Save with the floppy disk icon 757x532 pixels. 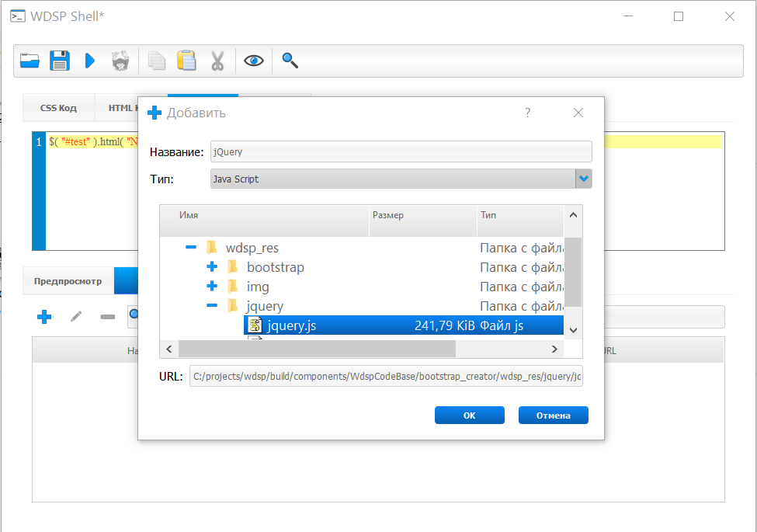click(59, 61)
